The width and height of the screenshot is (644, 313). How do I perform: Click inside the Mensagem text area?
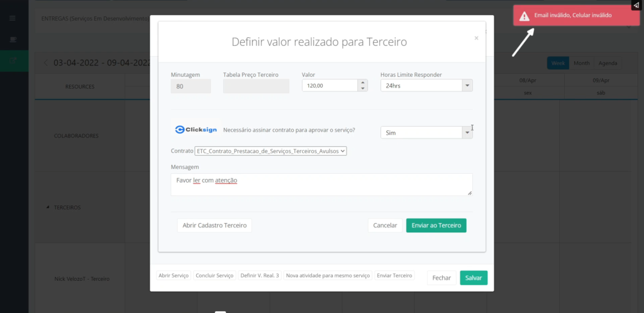coord(321,185)
